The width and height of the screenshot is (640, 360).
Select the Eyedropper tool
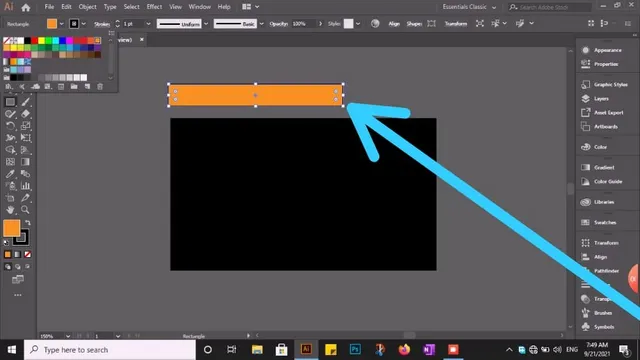[10, 174]
